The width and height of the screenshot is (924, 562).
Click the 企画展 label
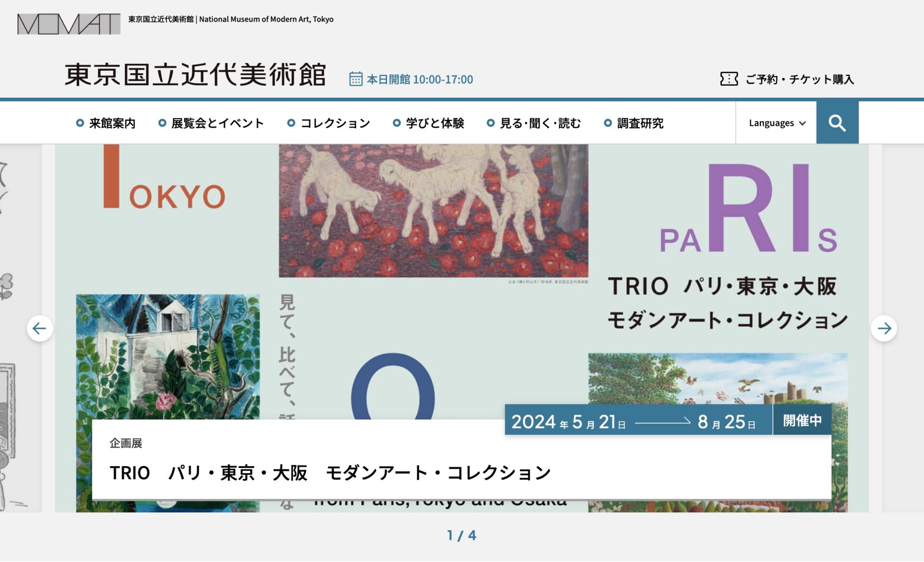(126, 443)
